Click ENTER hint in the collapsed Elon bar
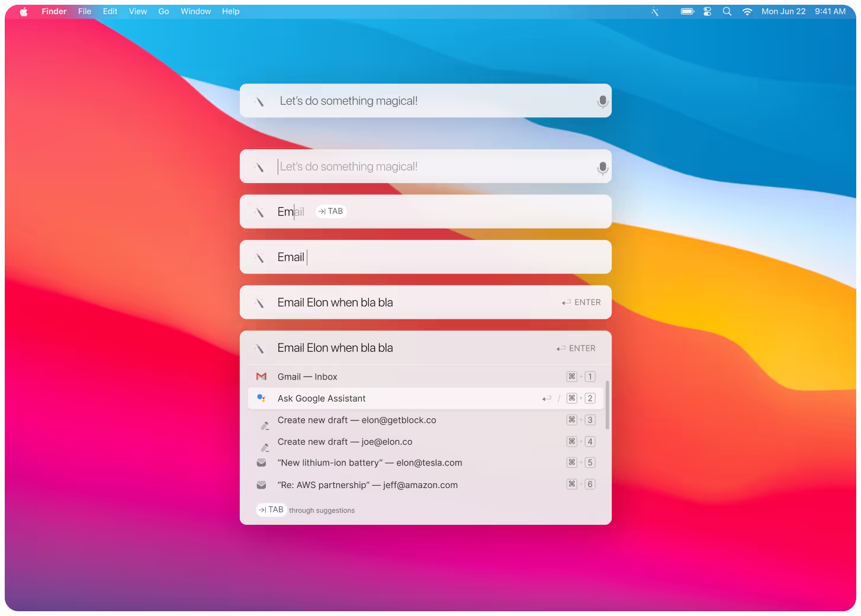This screenshot has width=861, height=616. pyautogui.click(x=582, y=303)
